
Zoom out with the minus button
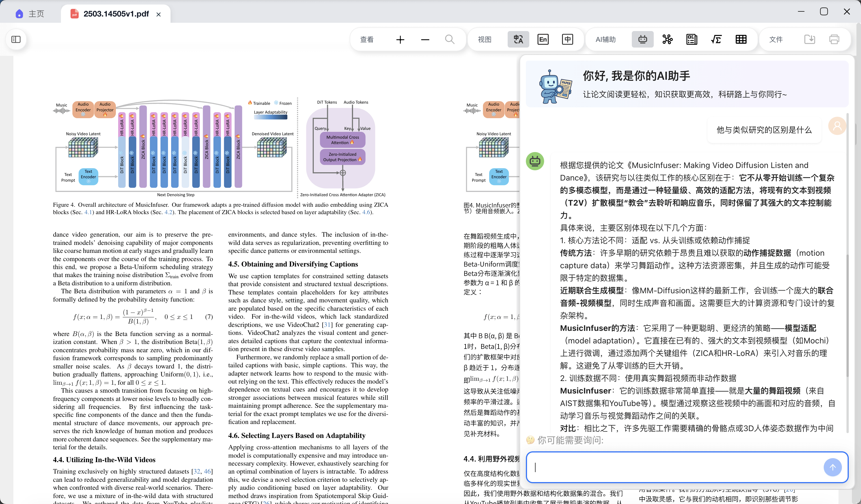425,40
